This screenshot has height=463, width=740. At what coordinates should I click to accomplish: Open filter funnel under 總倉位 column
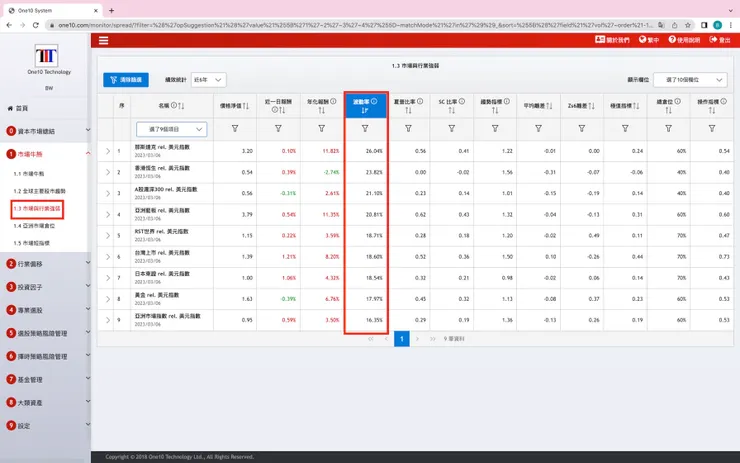click(x=669, y=128)
